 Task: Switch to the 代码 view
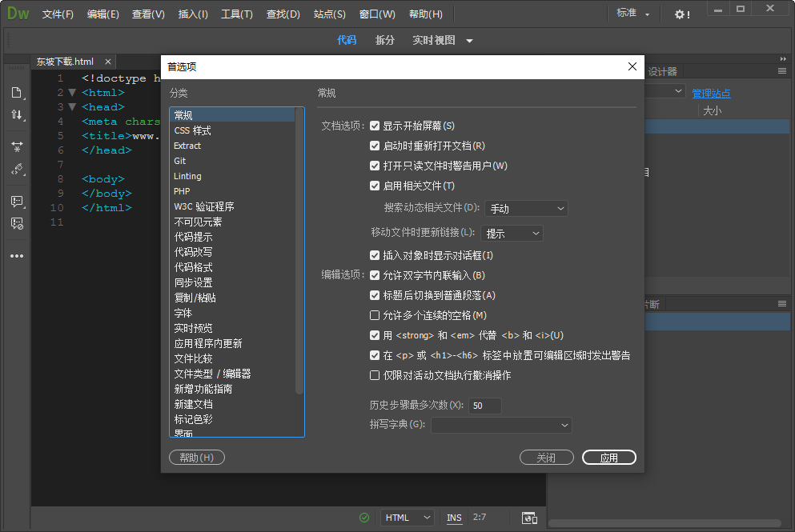click(x=347, y=41)
